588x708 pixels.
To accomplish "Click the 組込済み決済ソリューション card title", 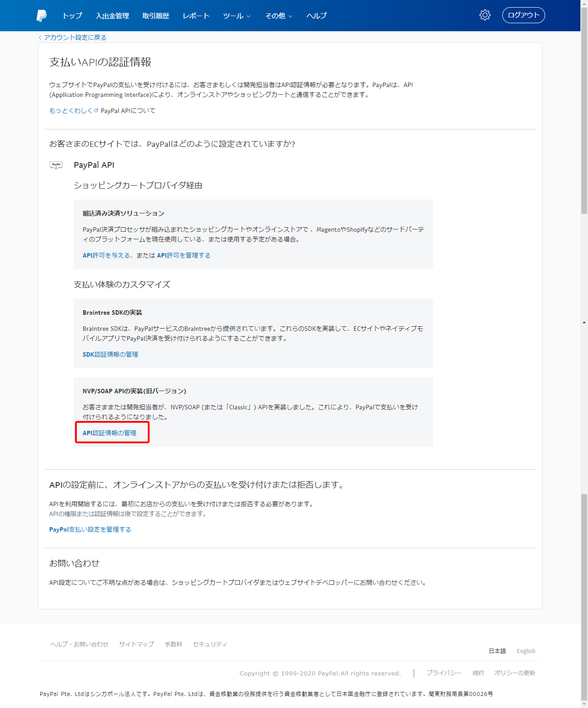I will [x=124, y=213].
